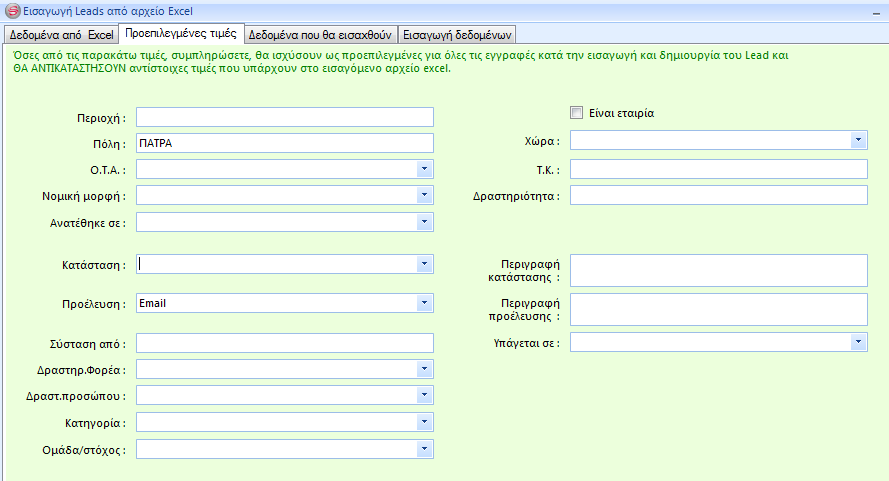Expand the 'Ομάδα/στόχος' dropdown
889x481 pixels.
tap(424, 449)
